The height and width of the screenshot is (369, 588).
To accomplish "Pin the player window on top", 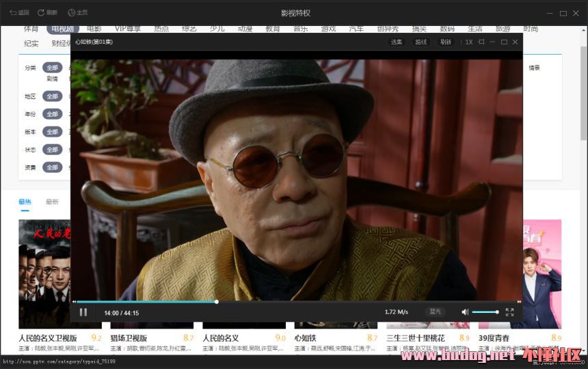I will pyautogui.click(x=481, y=42).
